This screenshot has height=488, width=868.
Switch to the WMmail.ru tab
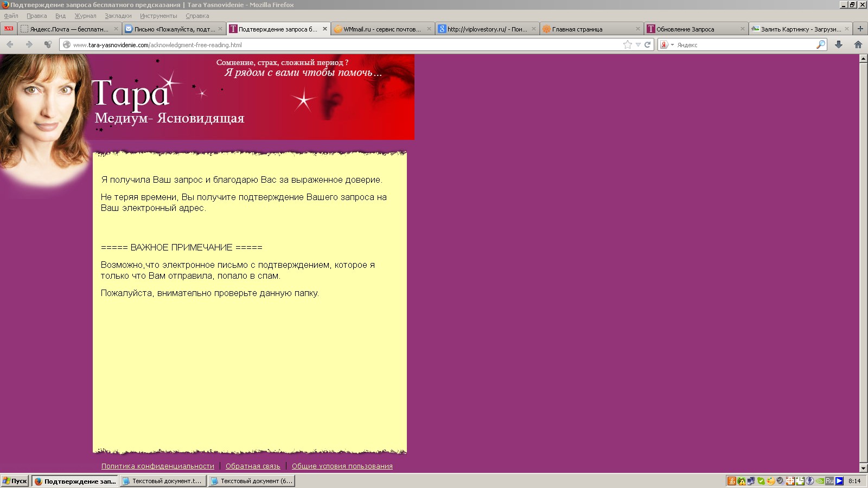[382, 29]
